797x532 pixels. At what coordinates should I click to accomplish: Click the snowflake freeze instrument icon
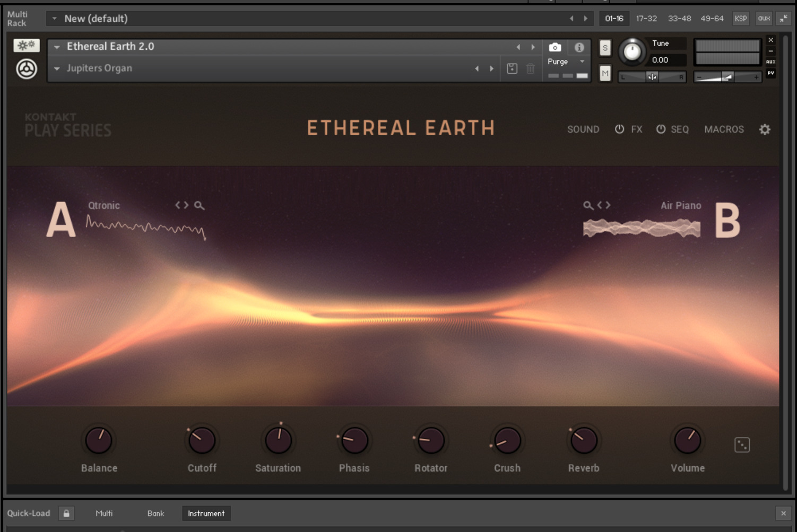click(27, 46)
